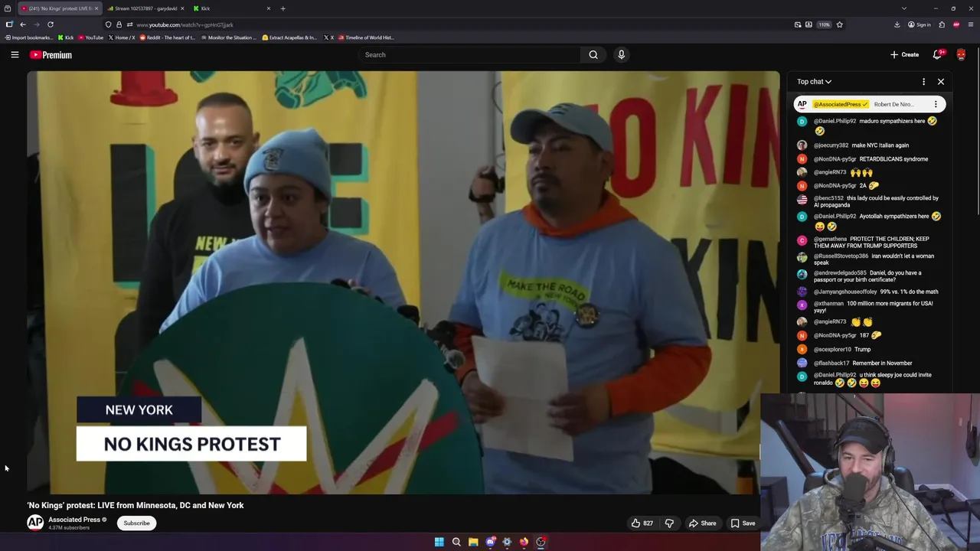Open a new browser tab
The image size is (980, 551).
(283, 8)
